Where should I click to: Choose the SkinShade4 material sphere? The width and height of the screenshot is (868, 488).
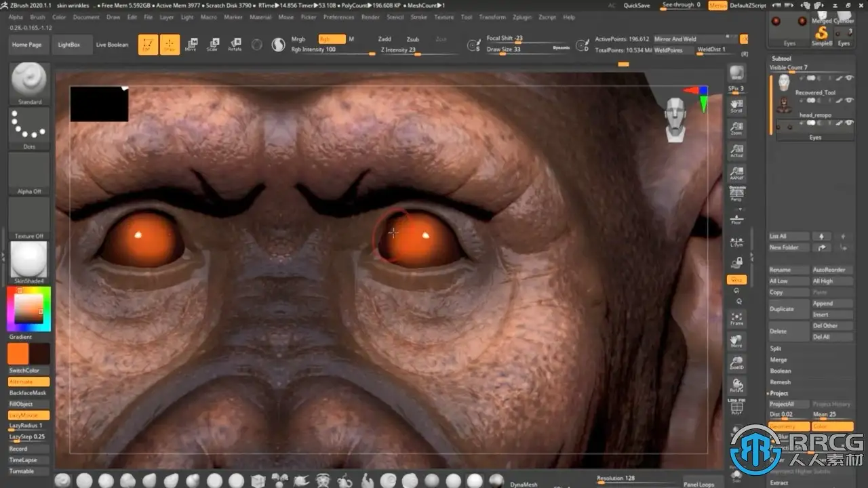click(29, 260)
